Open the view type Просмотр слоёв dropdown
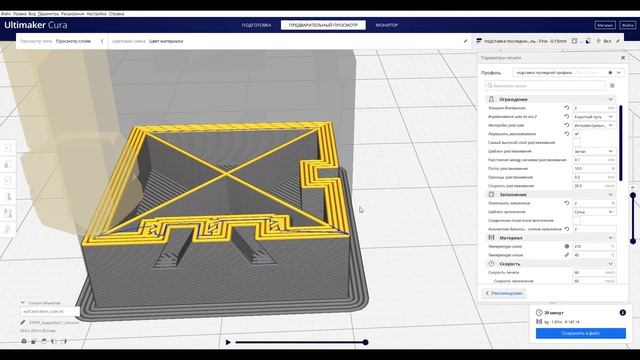Screen dimensions: 640x360 (x=73, y=41)
